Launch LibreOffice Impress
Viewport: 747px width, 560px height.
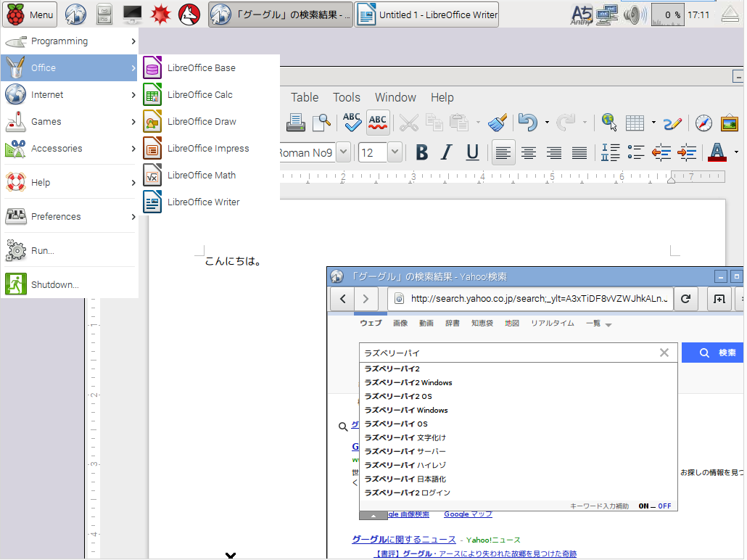pyautogui.click(x=211, y=148)
